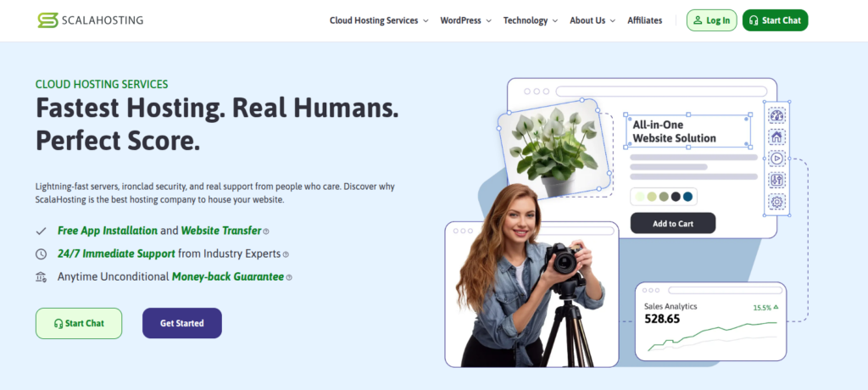Click info icon next to Website Transfer

[x=266, y=231]
